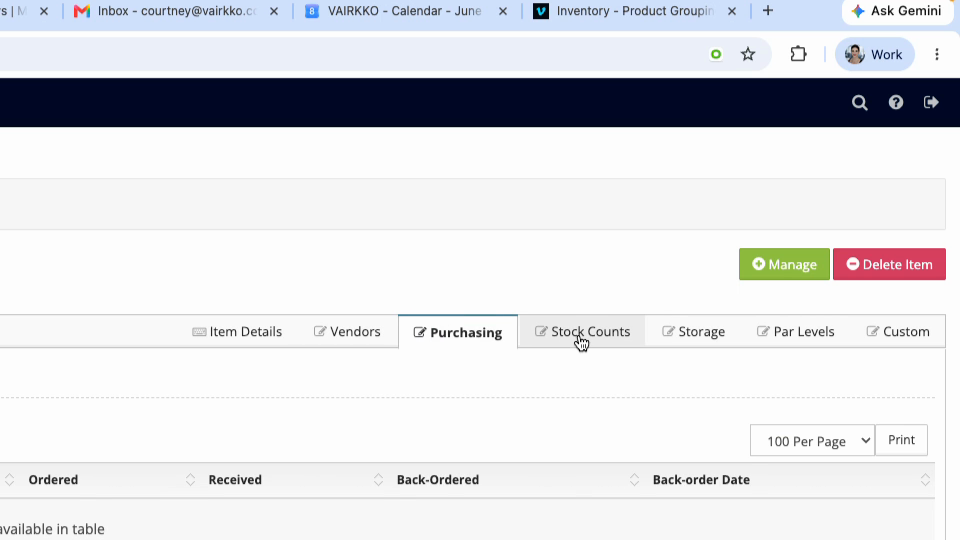Select the Purchasing tab

pyautogui.click(x=458, y=332)
